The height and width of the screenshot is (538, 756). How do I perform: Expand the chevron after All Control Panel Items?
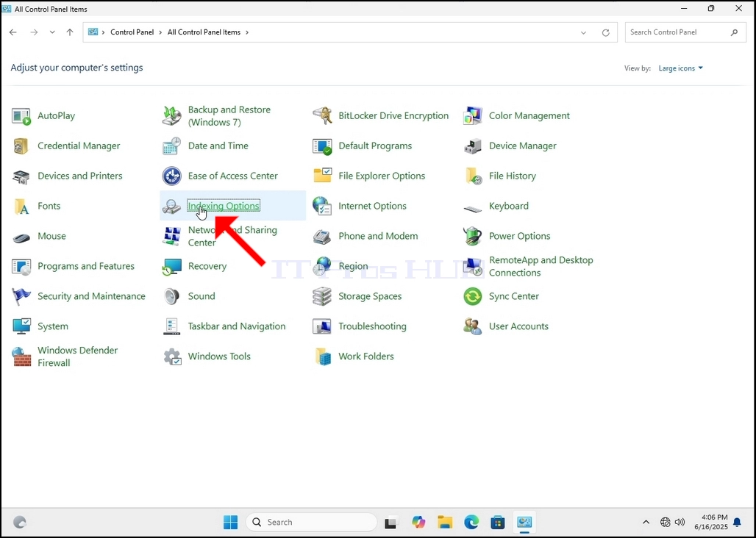247,32
